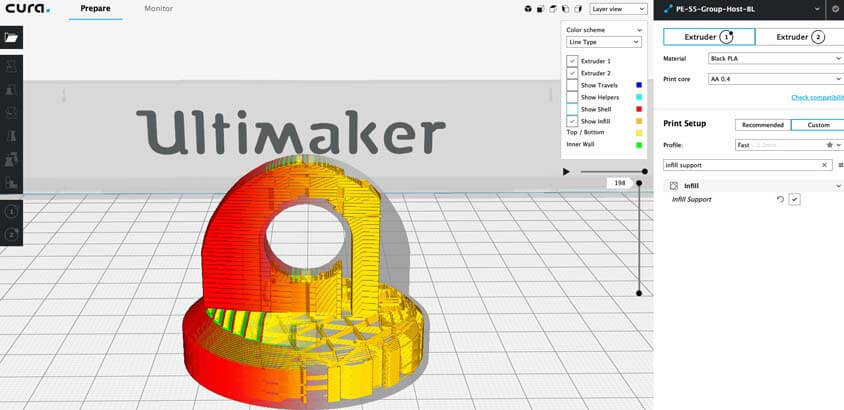Select the Rotate tool in left toolbar
The height and width of the screenshot is (410, 844).
[x=11, y=113]
